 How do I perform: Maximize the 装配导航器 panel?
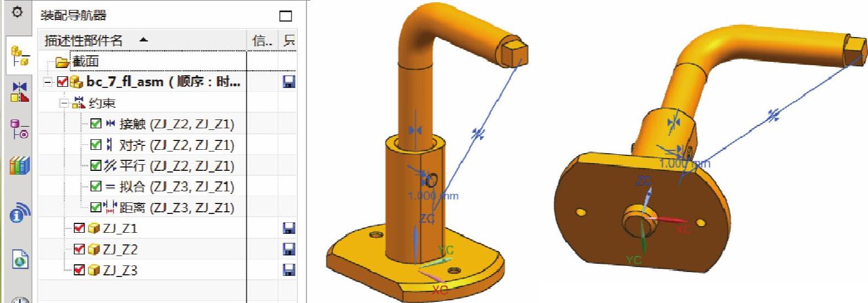(x=285, y=16)
